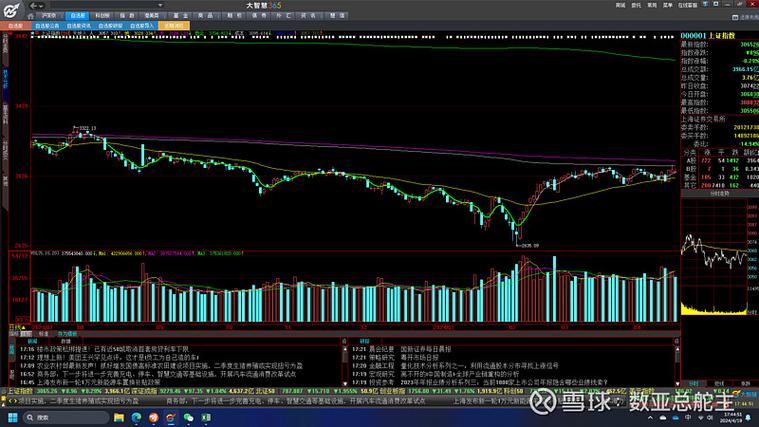Click news list scrollbar down arrow
This screenshot has height=427, width=759.
coord(345,383)
